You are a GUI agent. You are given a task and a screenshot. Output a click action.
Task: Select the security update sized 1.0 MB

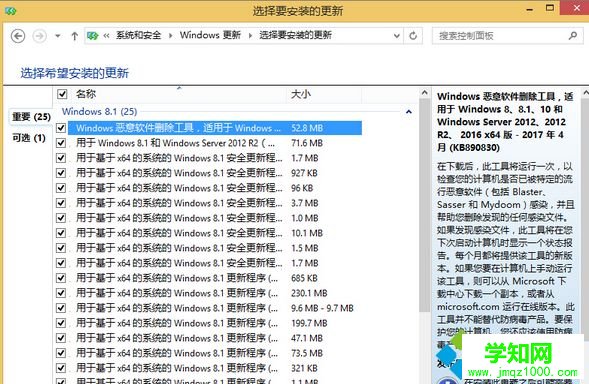(x=215, y=218)
